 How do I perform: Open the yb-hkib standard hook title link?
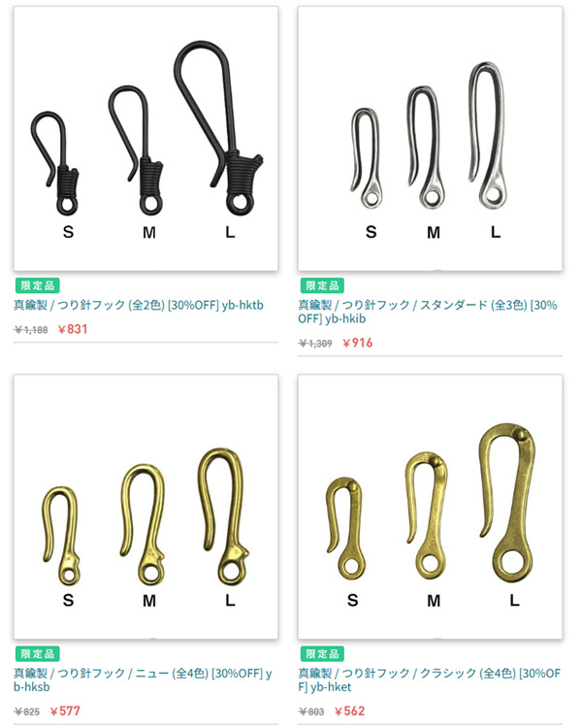pyautogui.click(x=428, y=312)
